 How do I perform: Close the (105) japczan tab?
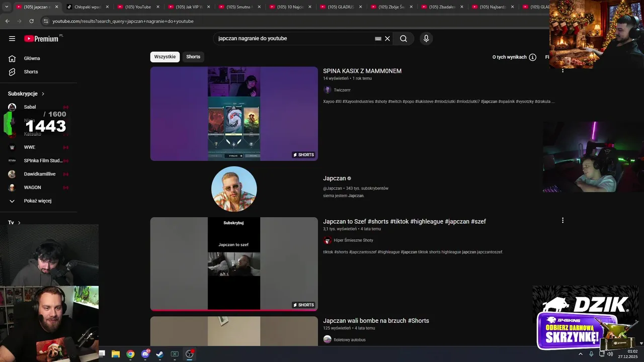tap(56, 7)
